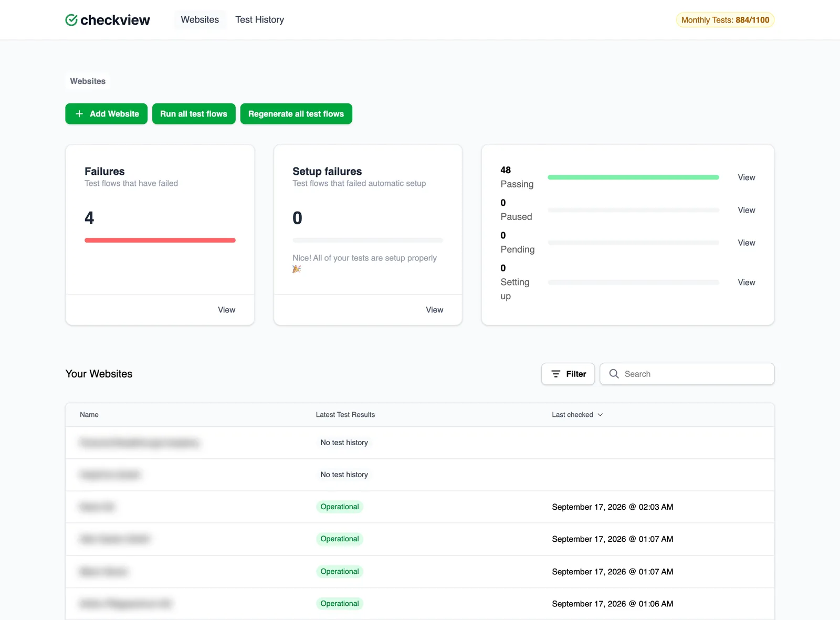
Task: View the Paused test flows
Action: (x=746, y=210)
